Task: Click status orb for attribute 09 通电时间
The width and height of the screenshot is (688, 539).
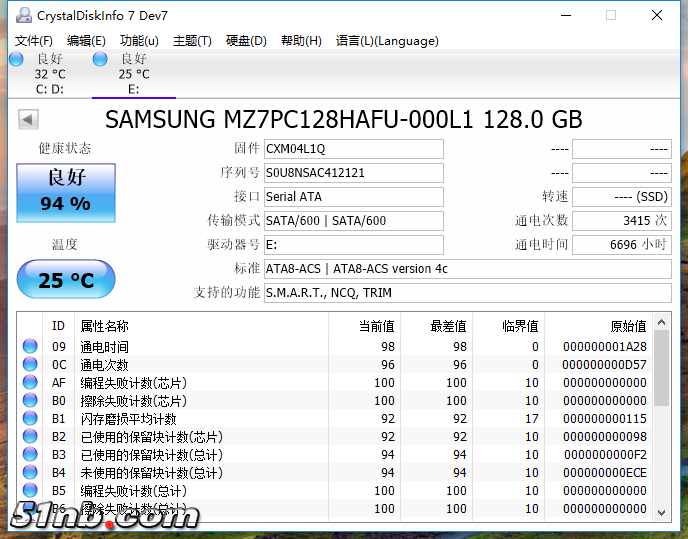Action: [30, 347]
